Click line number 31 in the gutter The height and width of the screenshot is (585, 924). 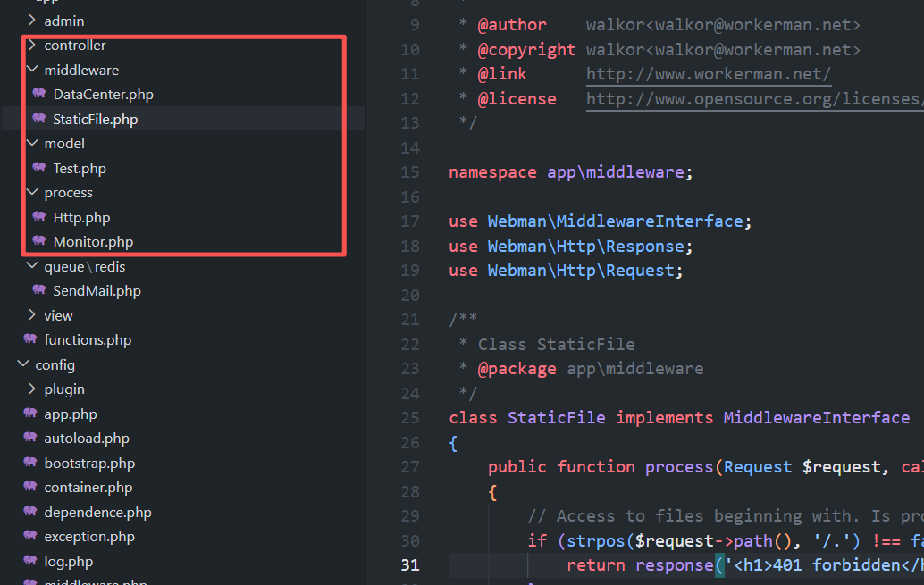[x=410, y=564]
